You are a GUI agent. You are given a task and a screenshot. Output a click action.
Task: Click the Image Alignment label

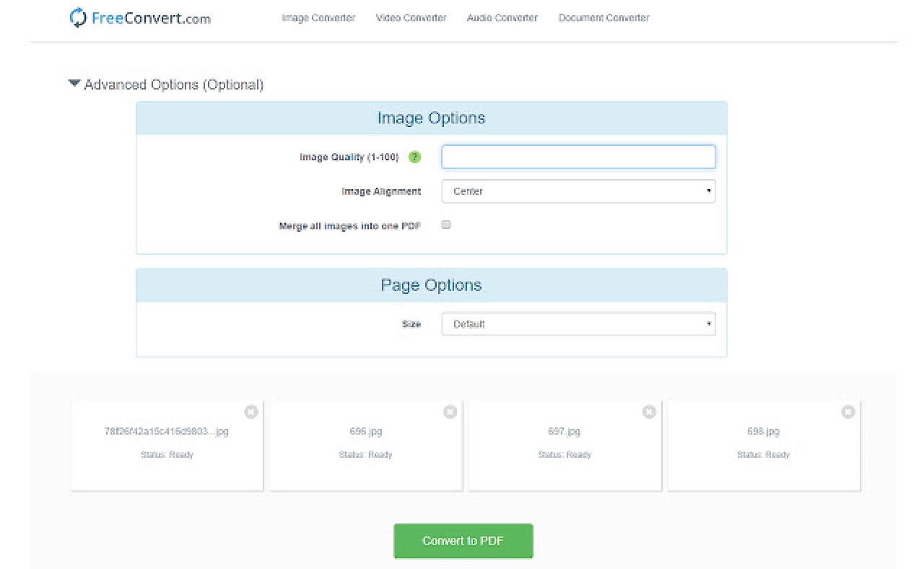(x=381, y=191)
